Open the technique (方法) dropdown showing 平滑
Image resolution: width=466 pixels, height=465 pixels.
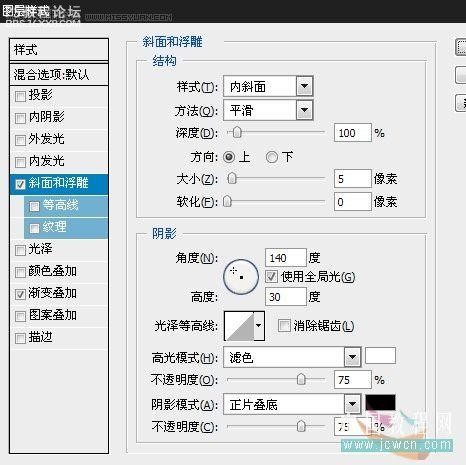pyautogui.click(x=268, y=110)
